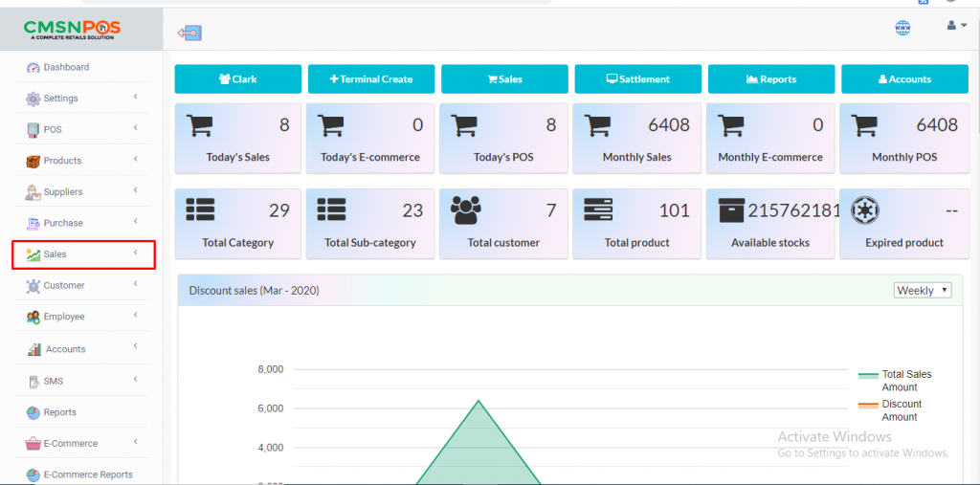The width and height of the screenshot is (980, 485).
Task: Click the sidebar collapse arrow icon in header
Action: 189,33
